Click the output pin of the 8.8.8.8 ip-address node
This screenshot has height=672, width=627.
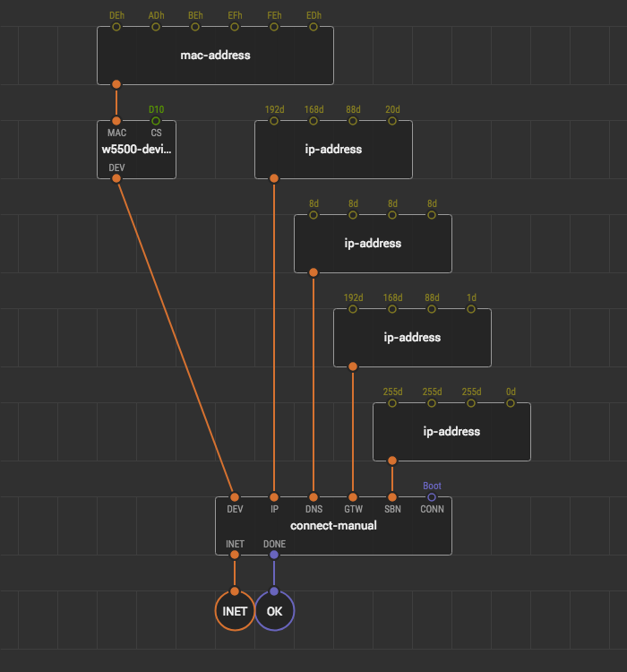coord(313,272)
